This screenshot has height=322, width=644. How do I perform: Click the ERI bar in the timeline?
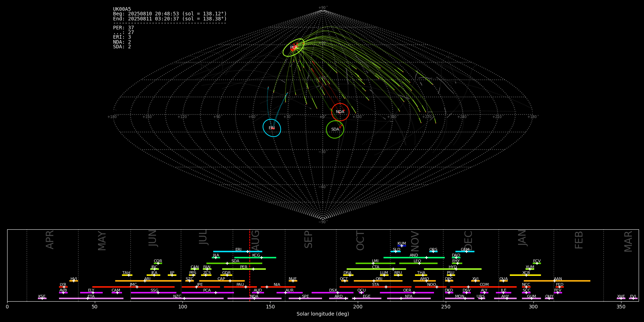pos(238,252)
